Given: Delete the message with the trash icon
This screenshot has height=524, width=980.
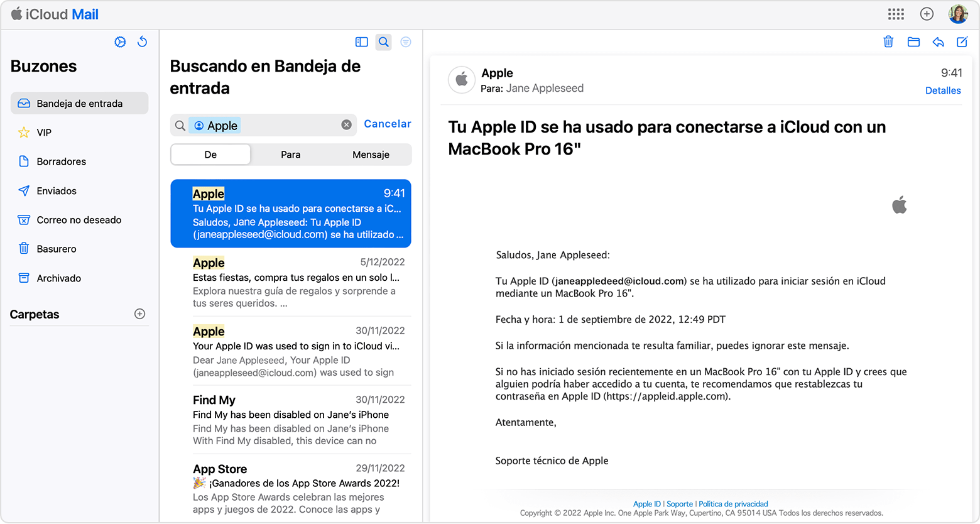Looking at the screenshot, I should [x=888, y=42].
